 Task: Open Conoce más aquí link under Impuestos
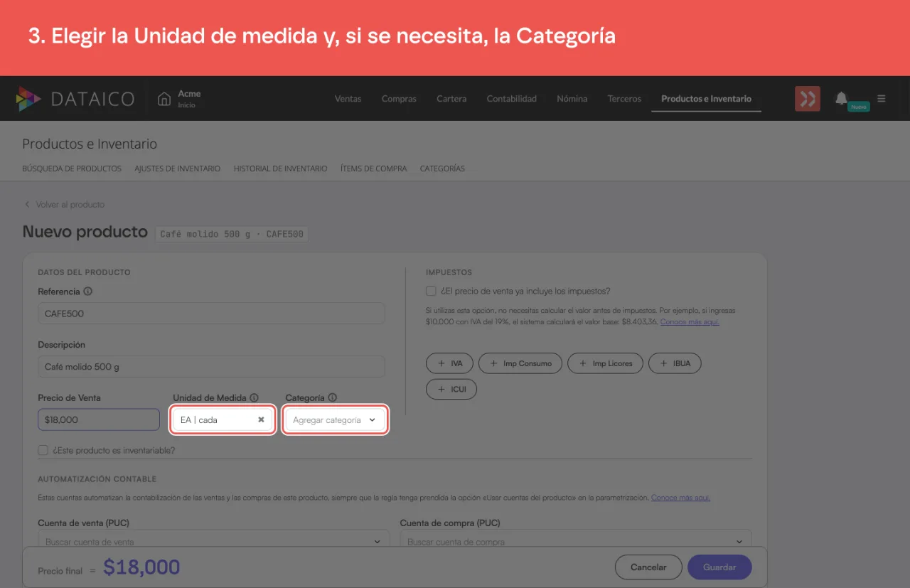[690, 322]
